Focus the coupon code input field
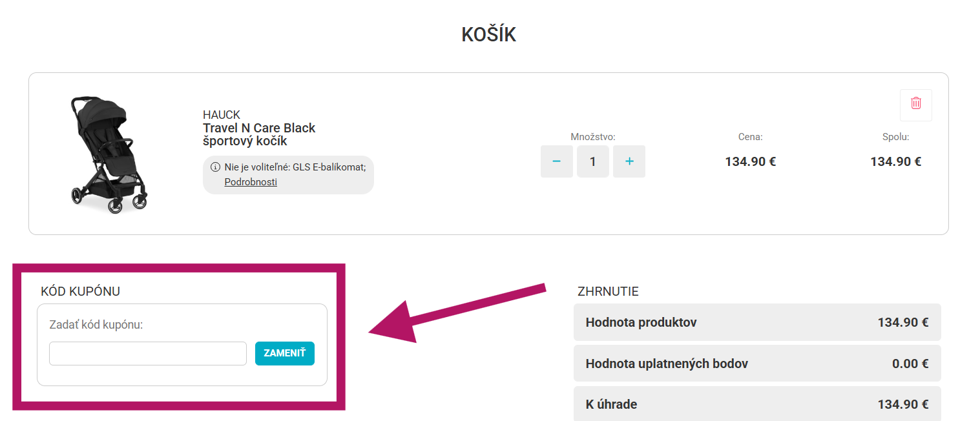 [x=148, y=354]
